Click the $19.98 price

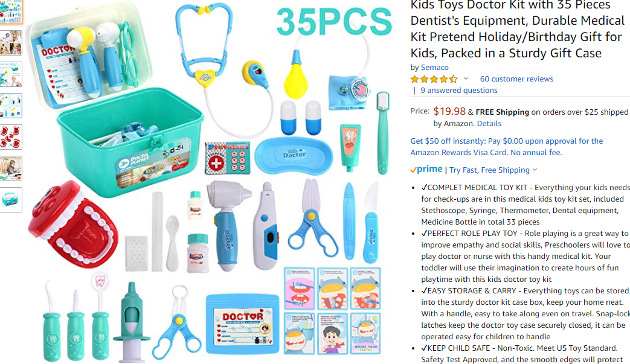click(x=449, y=111)
